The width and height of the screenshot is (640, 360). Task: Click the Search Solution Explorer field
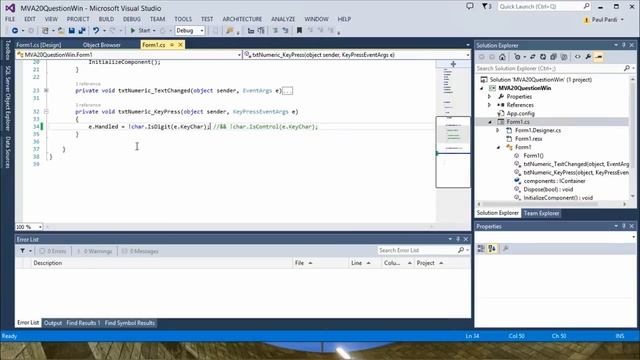coord(549,68)
